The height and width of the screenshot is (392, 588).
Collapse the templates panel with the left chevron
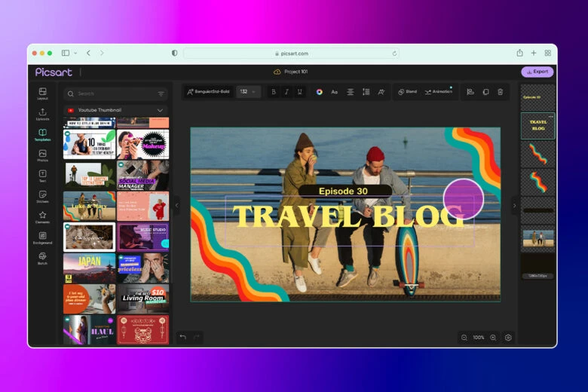pyautogui.click(x=177, y=205)
